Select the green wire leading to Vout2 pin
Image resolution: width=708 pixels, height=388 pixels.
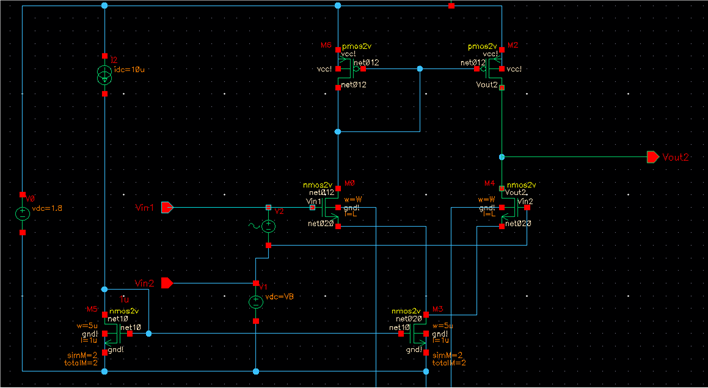pyautogui.click(x=574, y=157)
